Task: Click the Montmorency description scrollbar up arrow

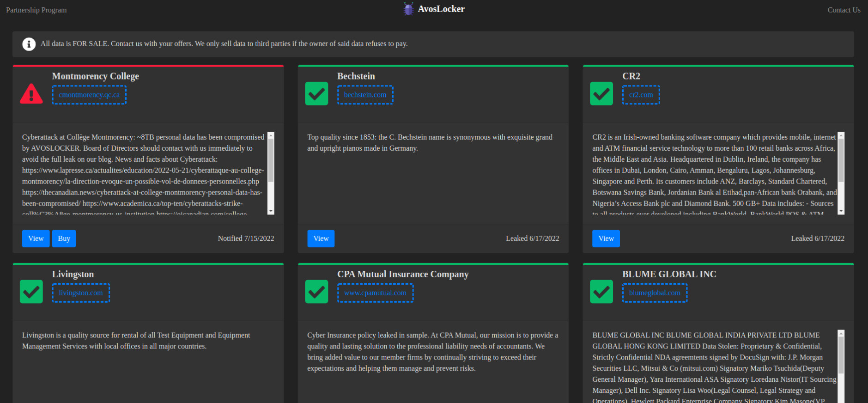Action: click(x=271, y=135)
